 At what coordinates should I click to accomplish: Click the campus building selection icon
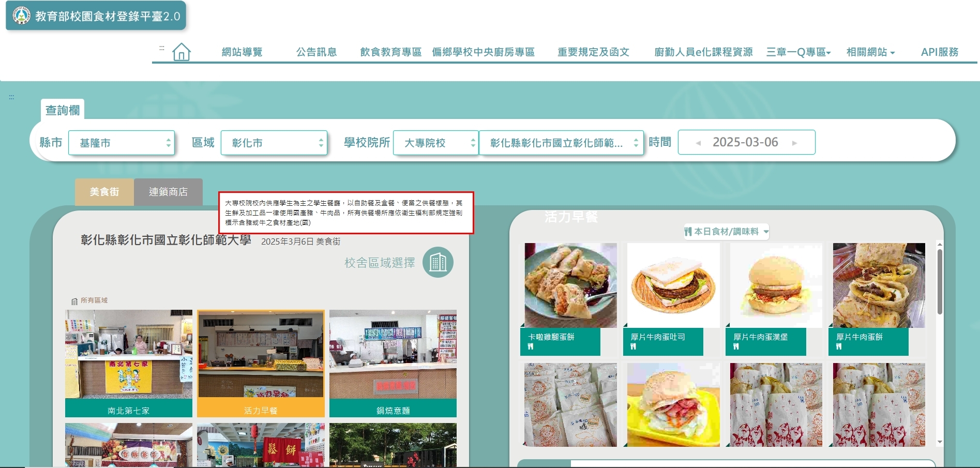click(438, 262)
